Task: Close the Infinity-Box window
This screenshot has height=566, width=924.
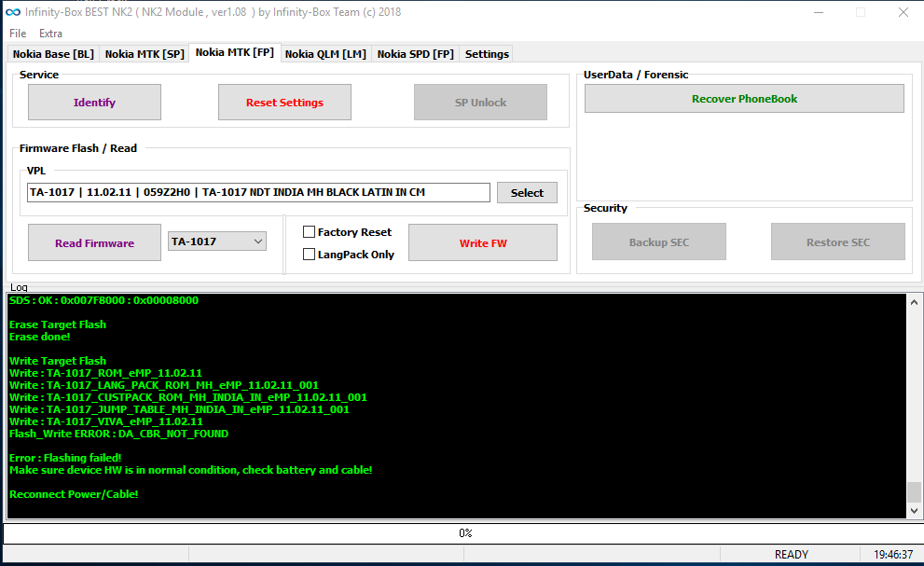Action: point(903,12)
